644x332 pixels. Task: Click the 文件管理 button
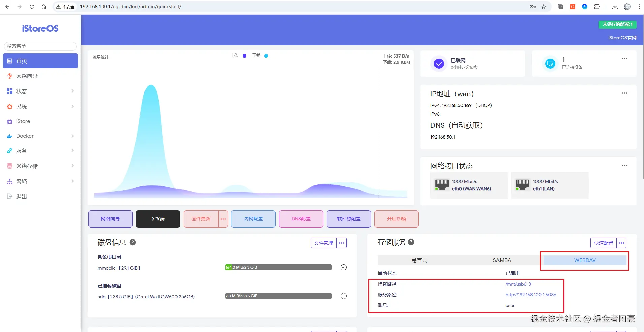point(324,243)
